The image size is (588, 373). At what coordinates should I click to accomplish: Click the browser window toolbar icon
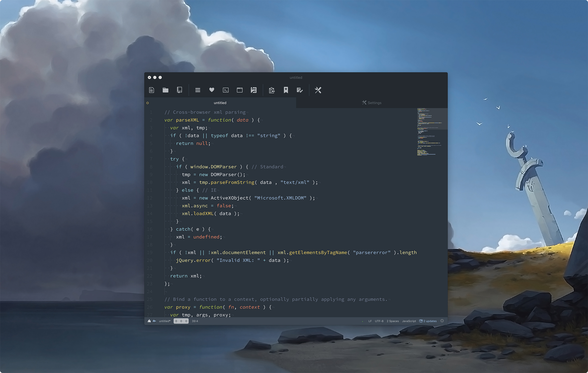coord(240,90)
